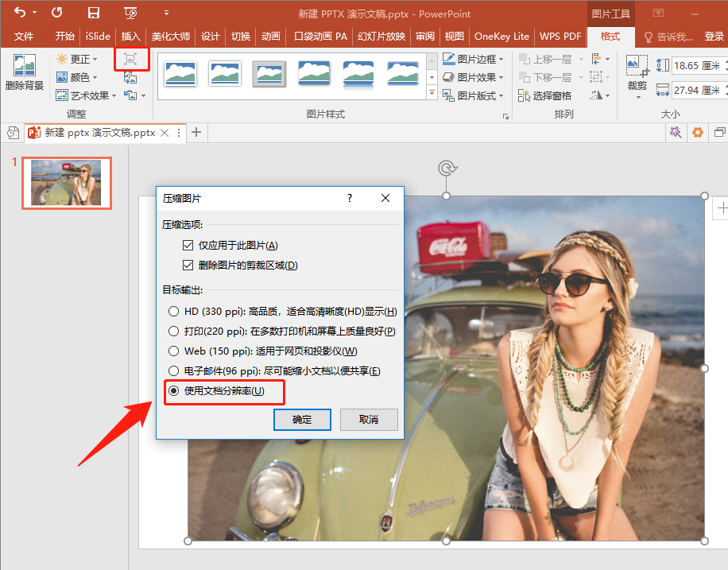Open the Selection Pane (选择窗格)
This screenshot has width=728, height=570.
(544, 95)
